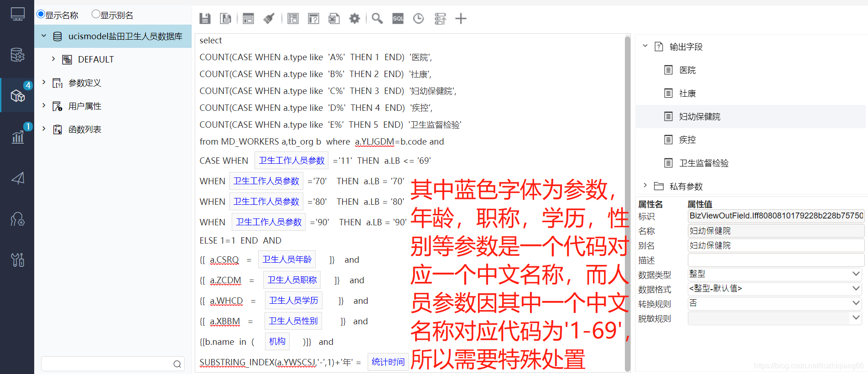Click the 统计时间 parameter tag

[388, 362]
